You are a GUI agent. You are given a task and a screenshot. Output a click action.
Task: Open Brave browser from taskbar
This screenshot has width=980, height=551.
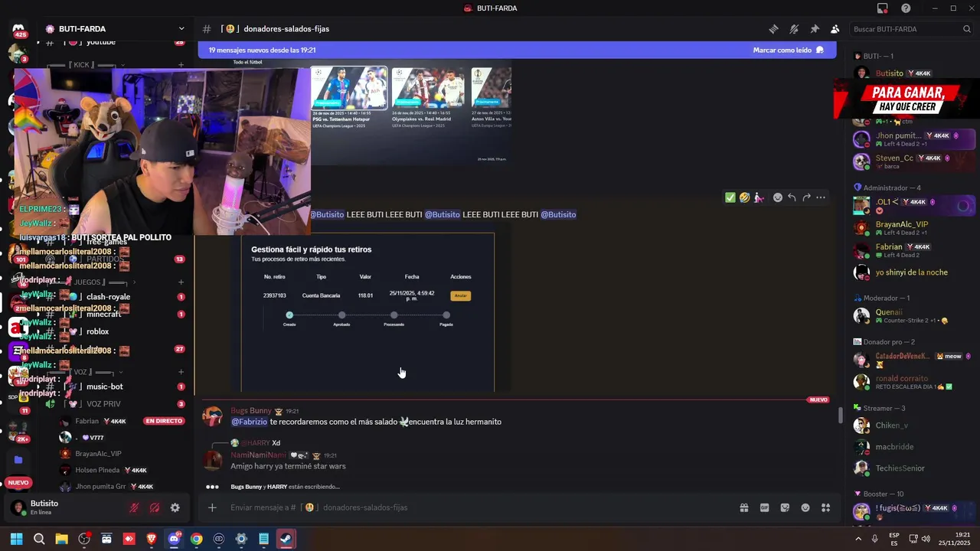point(152,539)
